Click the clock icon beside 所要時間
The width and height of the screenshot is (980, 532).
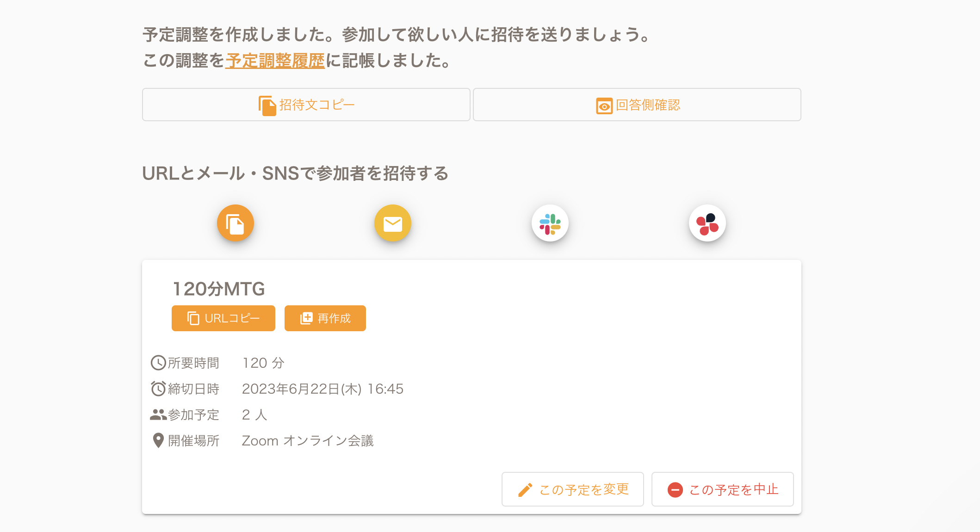point(158,363)
